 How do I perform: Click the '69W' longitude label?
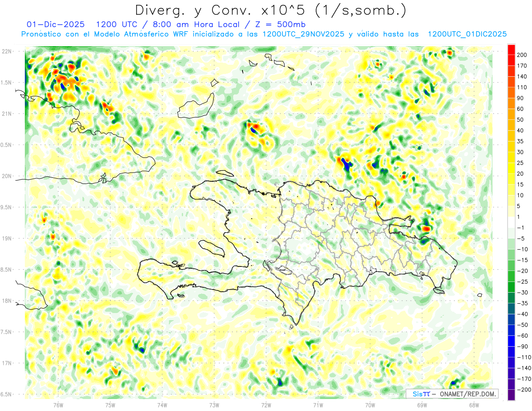(x=422, y=405)
